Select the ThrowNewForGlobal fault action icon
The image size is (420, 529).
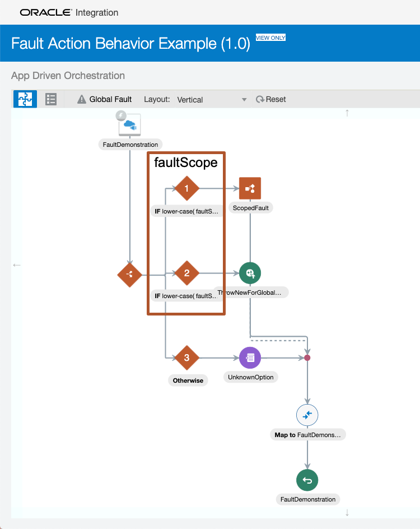coord(250,273)
